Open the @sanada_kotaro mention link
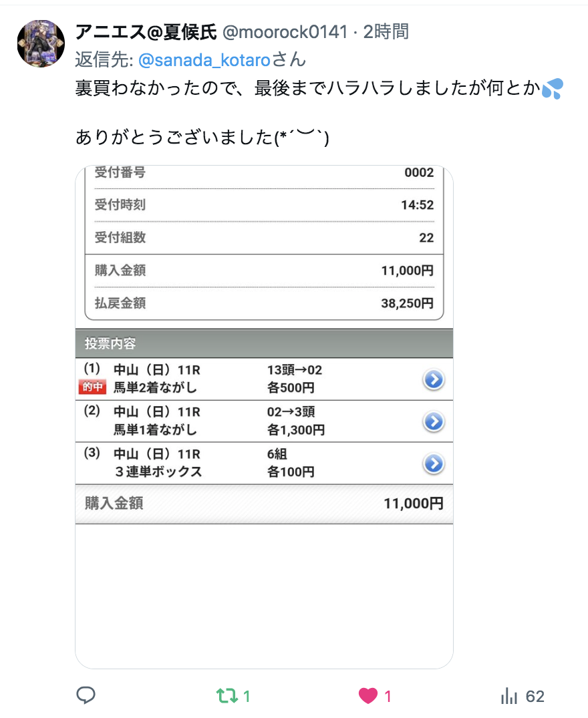The width and height of the screenshot is (588, 718). coord(204,60)
